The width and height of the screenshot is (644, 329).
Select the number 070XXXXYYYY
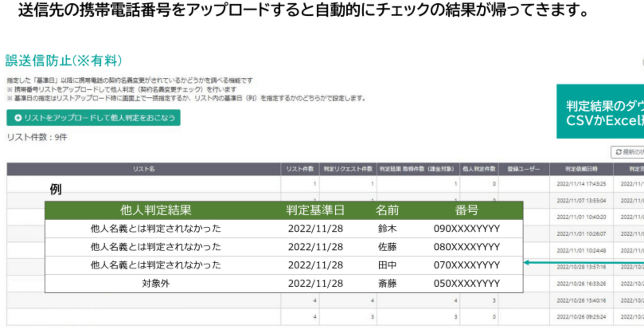466,265
